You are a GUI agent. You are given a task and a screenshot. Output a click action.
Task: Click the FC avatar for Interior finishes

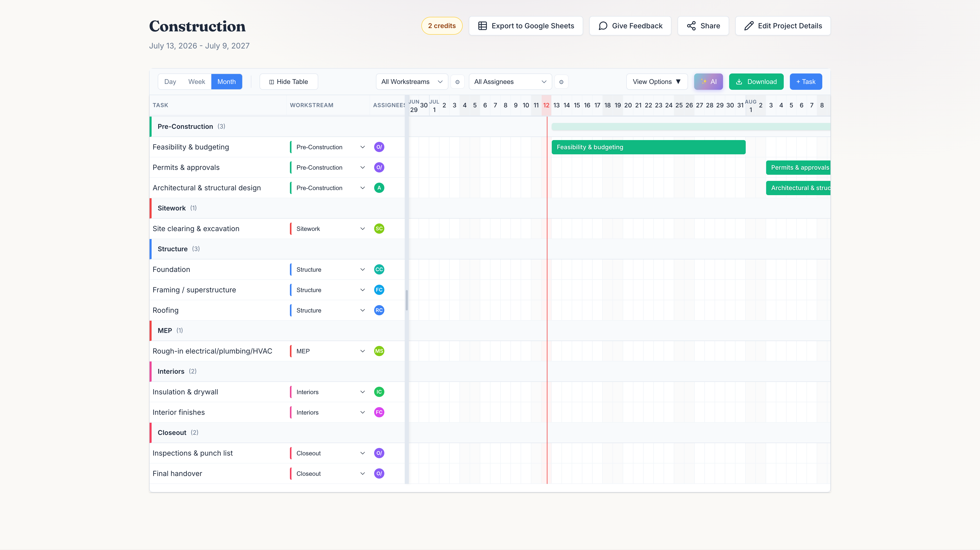pyautogui.click(x=379, y=412)
